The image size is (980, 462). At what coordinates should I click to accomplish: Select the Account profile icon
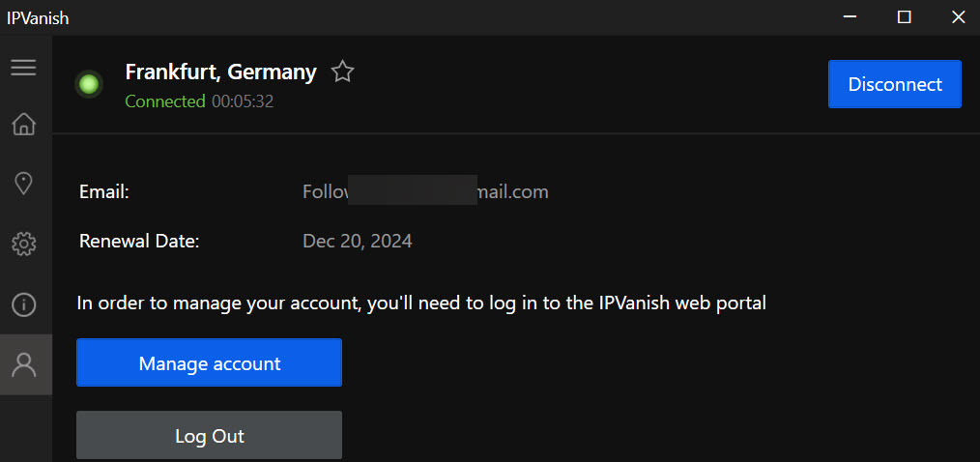pos(23,364)
